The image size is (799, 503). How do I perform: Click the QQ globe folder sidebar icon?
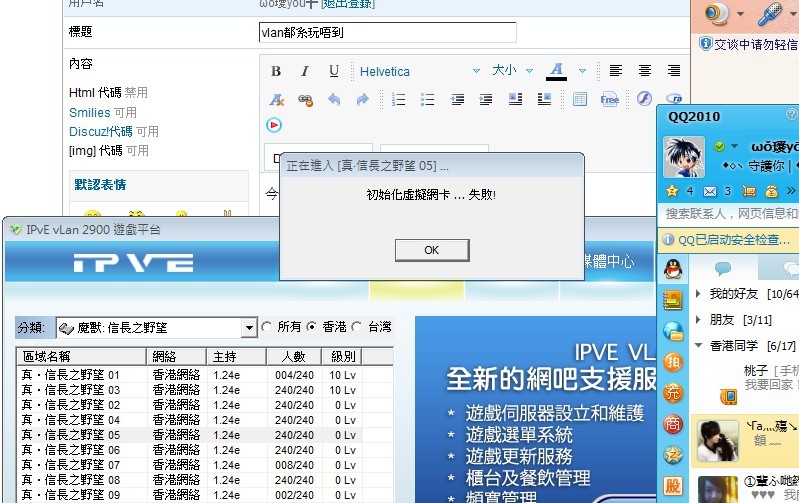point(673,331)
